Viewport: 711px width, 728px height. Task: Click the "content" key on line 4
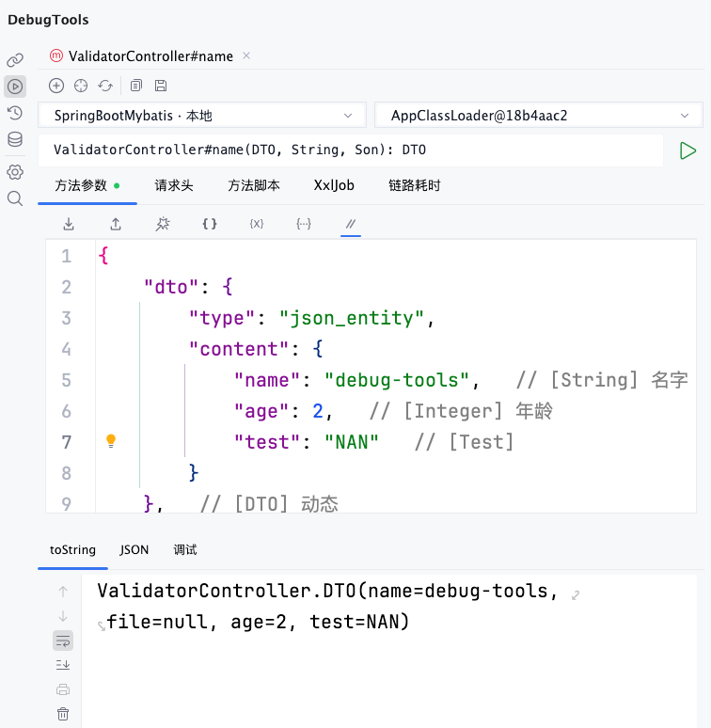coord(239,349)
